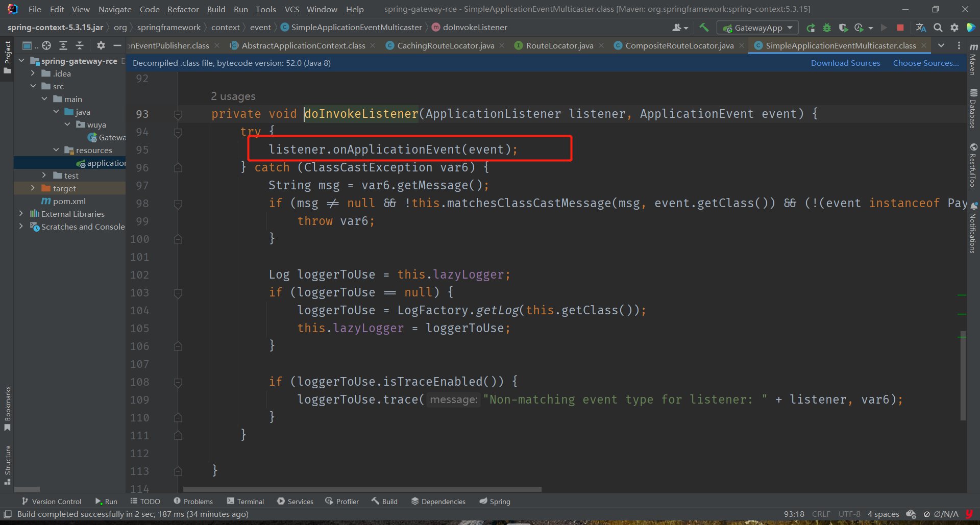Image resolution: width=980 pixels, height=525 pixels.
Task: Collapse all icon in Project panel
Action: [80, 45]
